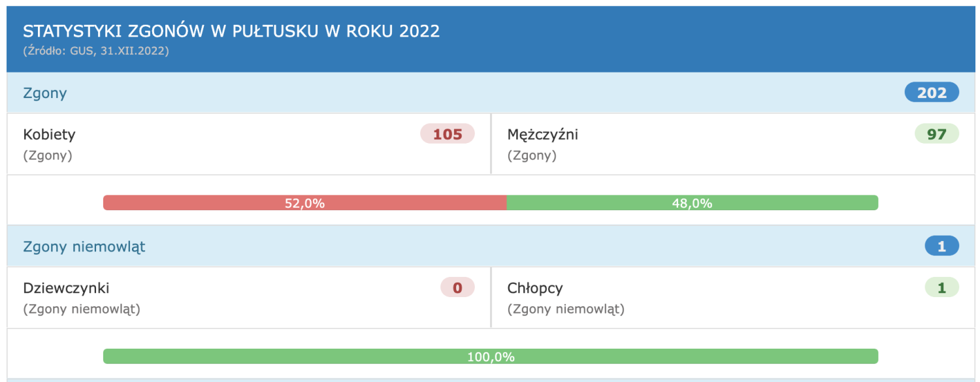Image resolution: width=980 pixels, height=382 pixels.
Task: Select the Zgony section header
Action: [x=491, y=93]
